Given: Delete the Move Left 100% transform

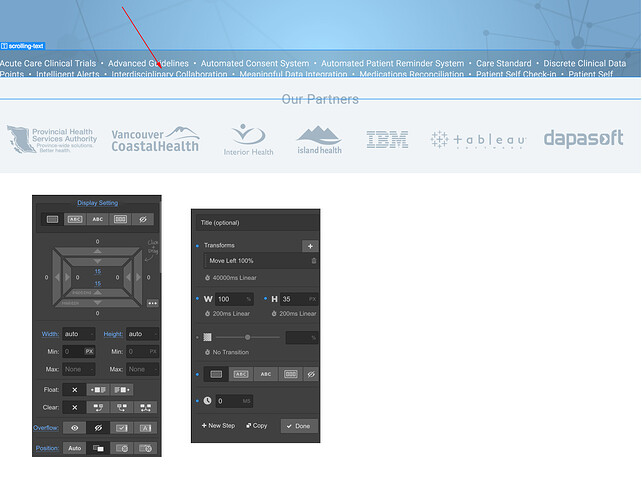Looking at the screenshot, I should tap(314, 261).
